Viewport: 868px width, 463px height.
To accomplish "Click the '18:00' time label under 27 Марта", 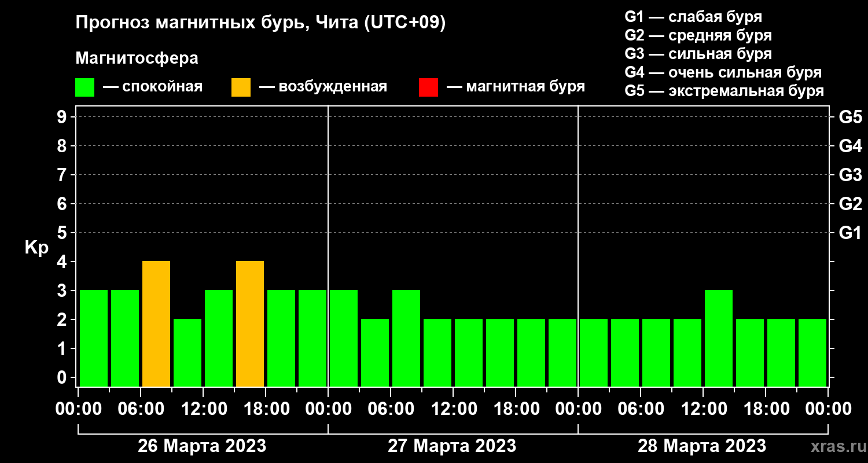I will 516,409.
